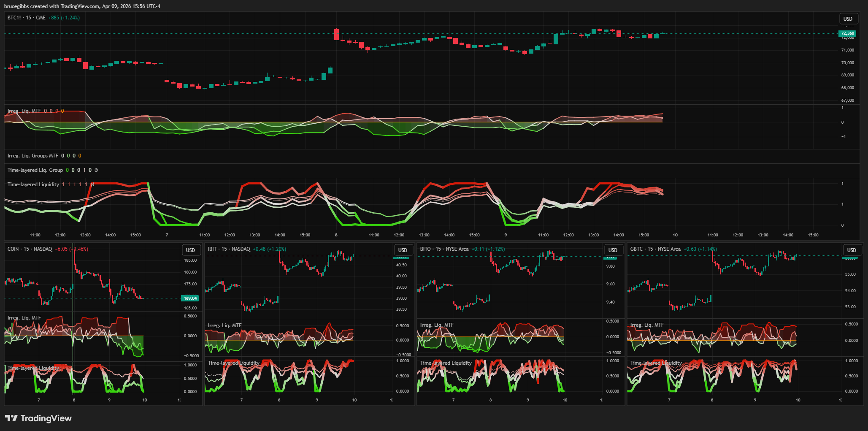Click the BITO · 15 · NYSE Arca label
The image size is (868, 431).
[x=445, y=249]
